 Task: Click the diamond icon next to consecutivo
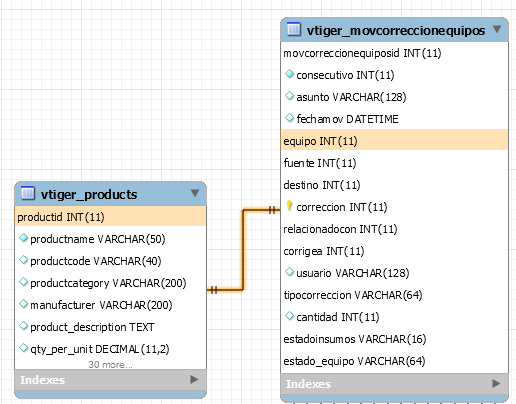(289, 74)
